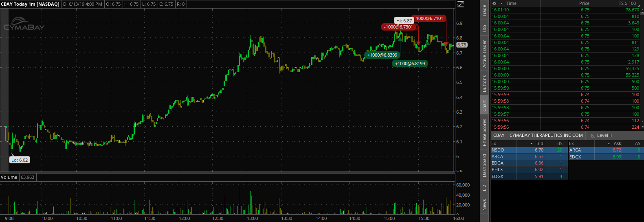
Task: Click the -1000@6.7301 sell order bubble
Action: (399, 27)
